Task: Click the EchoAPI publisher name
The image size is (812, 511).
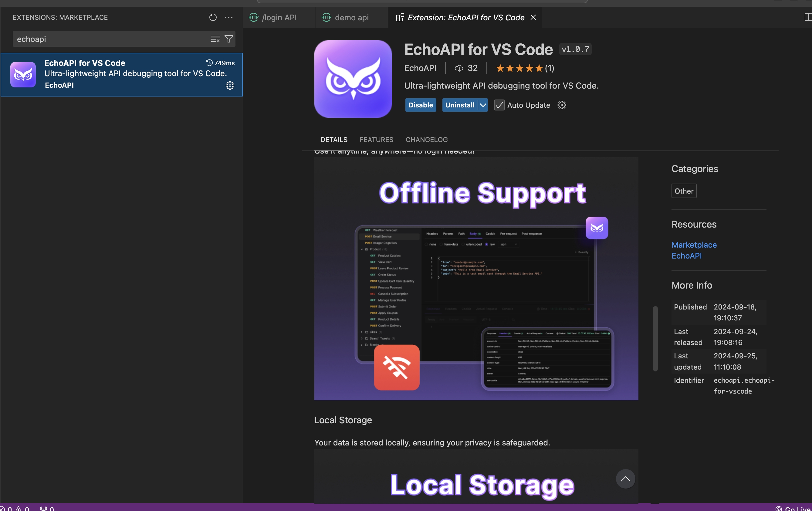Action: click(420, 68)
